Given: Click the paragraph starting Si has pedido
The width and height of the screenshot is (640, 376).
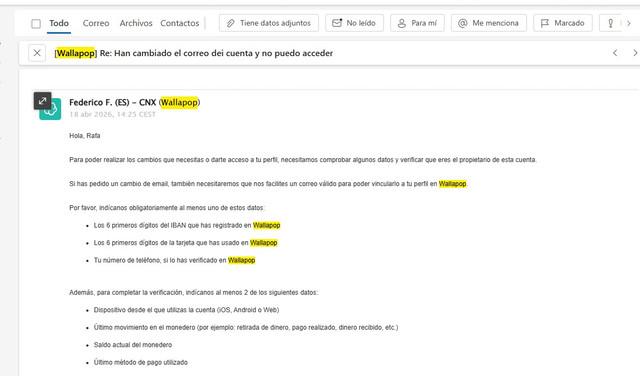Looking at the screenshot, I should point(268,184).
